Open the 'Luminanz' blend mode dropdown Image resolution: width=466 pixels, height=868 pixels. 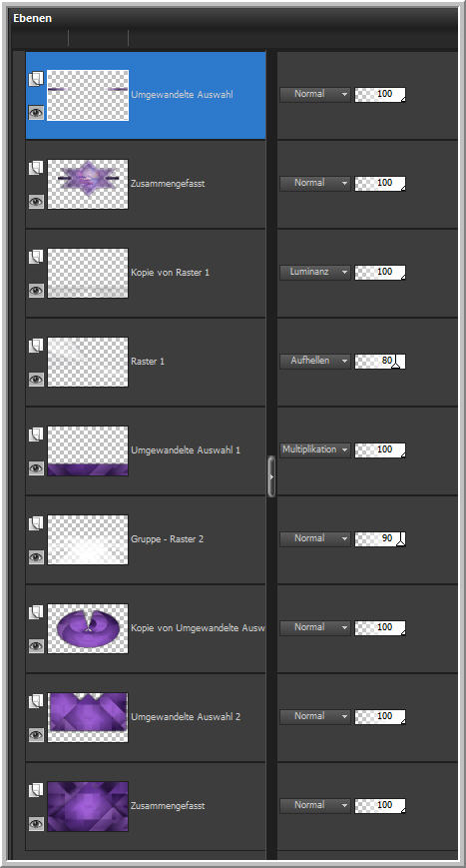315,272
